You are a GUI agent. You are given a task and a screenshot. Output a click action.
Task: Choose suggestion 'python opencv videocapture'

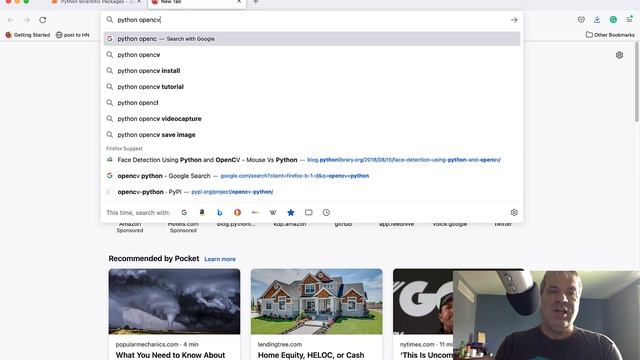(x=312, y=119)
